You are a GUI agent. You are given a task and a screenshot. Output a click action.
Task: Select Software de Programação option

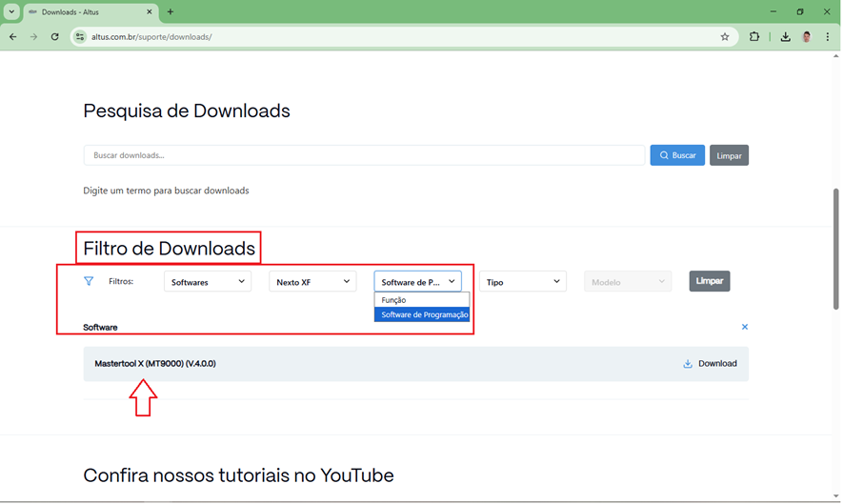tap(424, 314)
